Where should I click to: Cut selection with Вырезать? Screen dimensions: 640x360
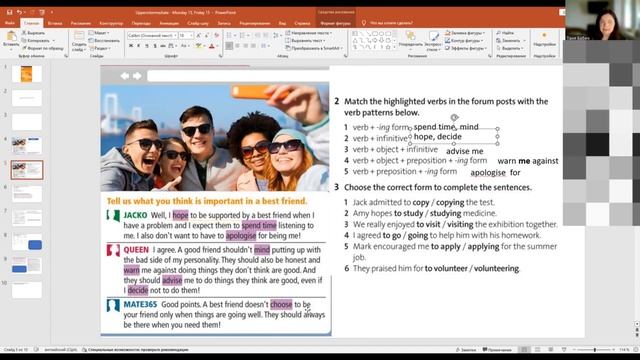pyautogui.click(x=33, y=33)
